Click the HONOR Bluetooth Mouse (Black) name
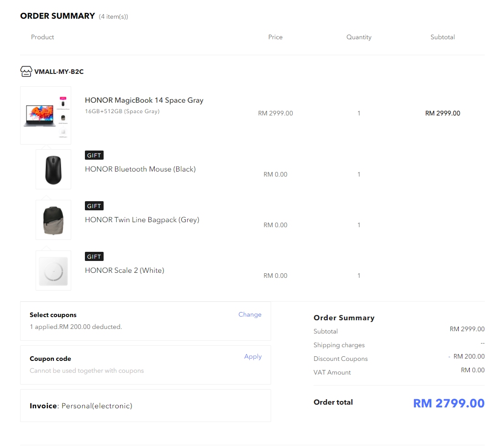 tap(140, 169)
